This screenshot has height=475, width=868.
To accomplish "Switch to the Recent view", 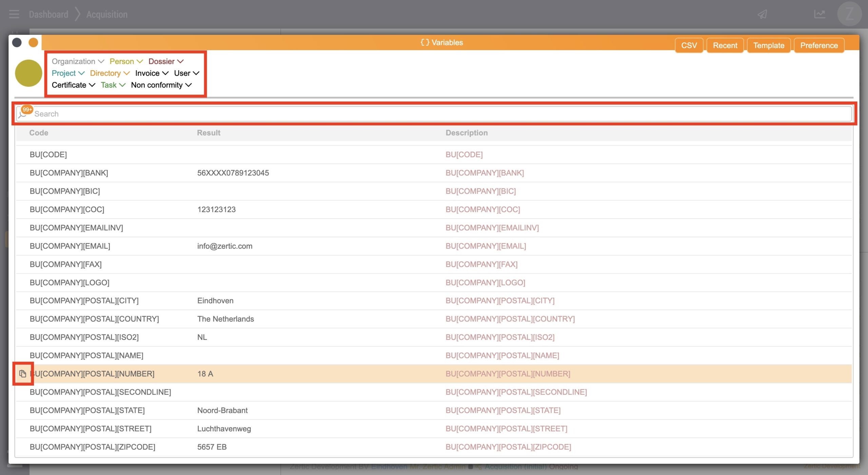I will point(725,45).
